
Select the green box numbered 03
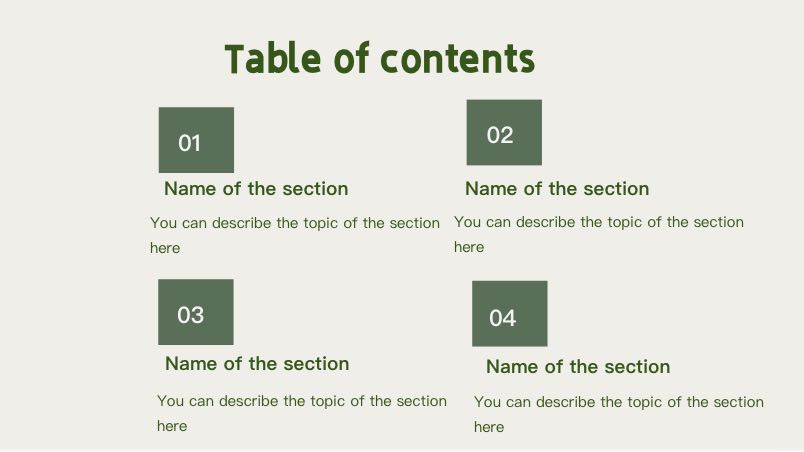pyautogui.click(x=195, y=312)
